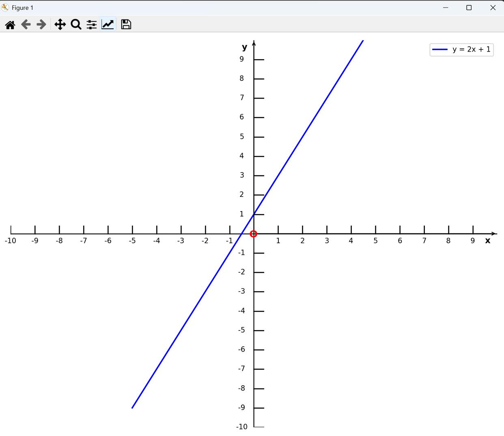Viewport: 504px width, 436px height.
Task: Click the -5 tick label on the y axis
Action: pyautogui.click(x=241, y=330)
